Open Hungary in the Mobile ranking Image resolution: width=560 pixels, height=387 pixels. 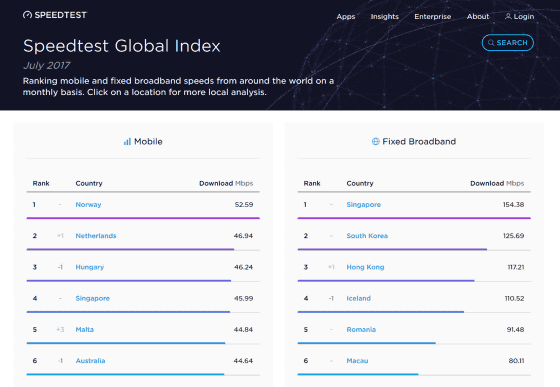[90, 267]
